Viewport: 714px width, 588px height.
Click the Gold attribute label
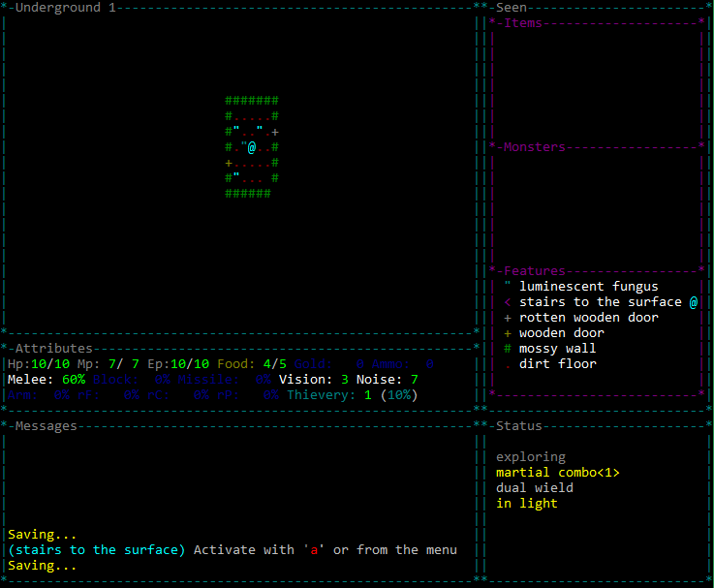point(313,364)
